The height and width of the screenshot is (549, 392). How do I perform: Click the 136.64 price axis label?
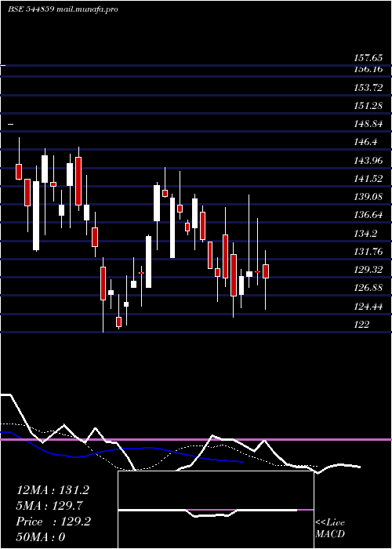click(368, 215)
